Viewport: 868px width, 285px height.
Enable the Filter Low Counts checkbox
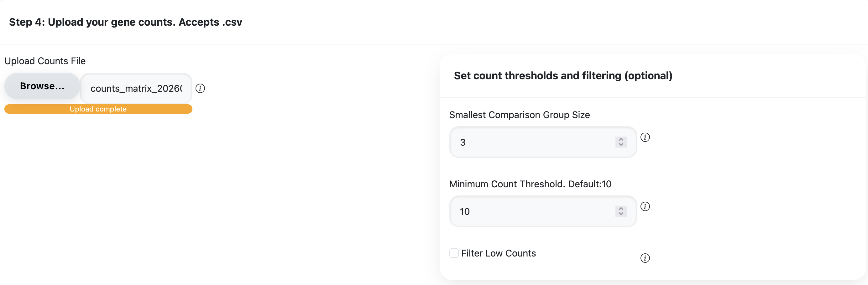[x=454, y=253]
